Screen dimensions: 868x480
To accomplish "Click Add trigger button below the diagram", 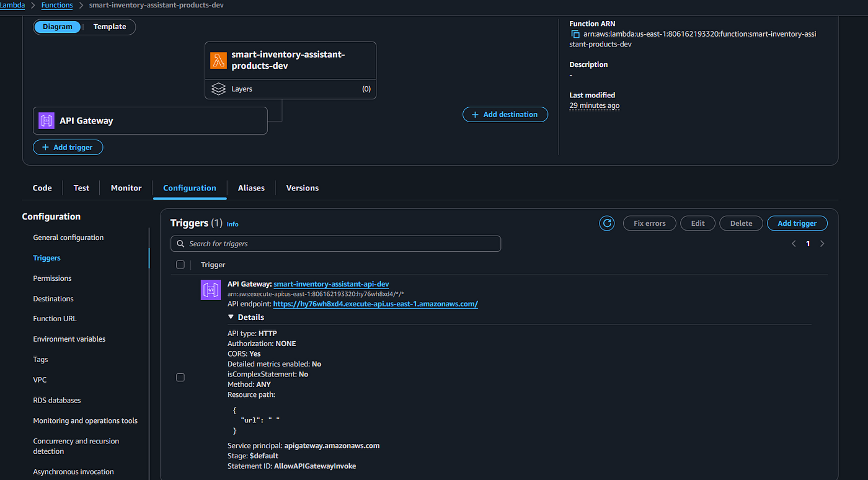I will (68, 148).
